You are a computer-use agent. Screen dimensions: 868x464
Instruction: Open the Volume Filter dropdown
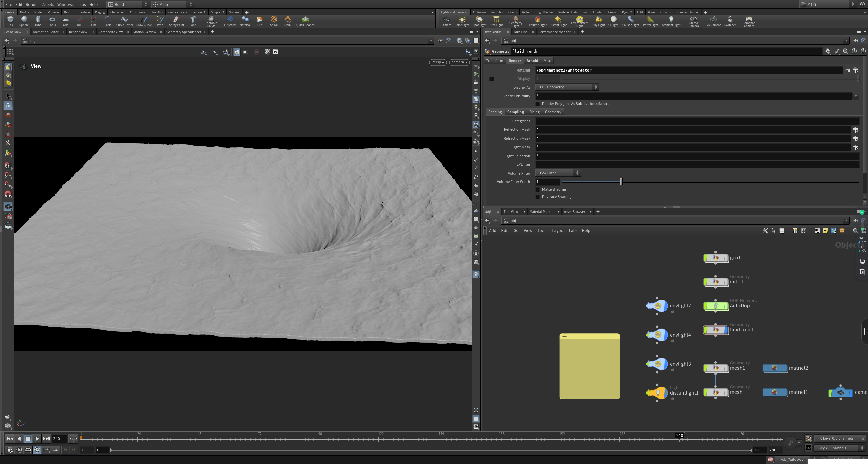click(558, 173)
